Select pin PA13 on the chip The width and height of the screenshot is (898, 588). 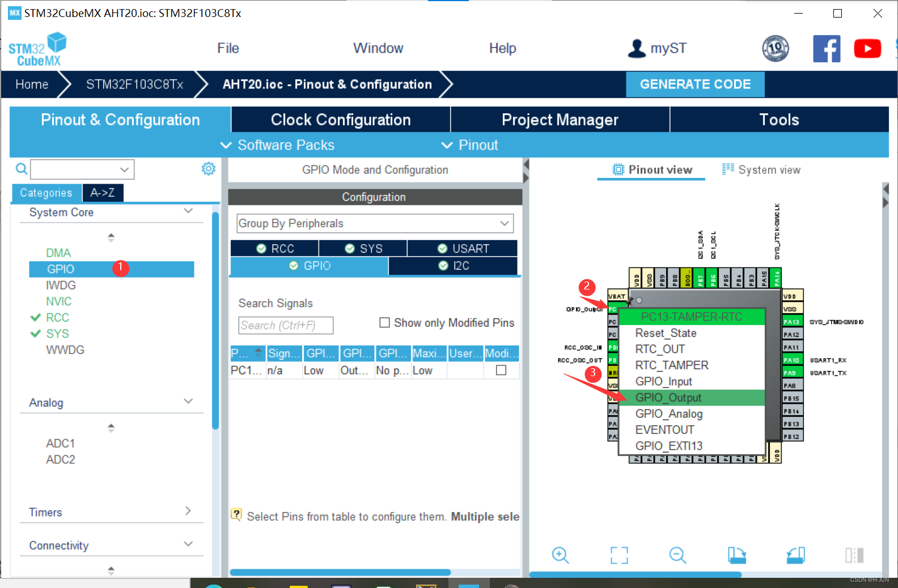792,322
